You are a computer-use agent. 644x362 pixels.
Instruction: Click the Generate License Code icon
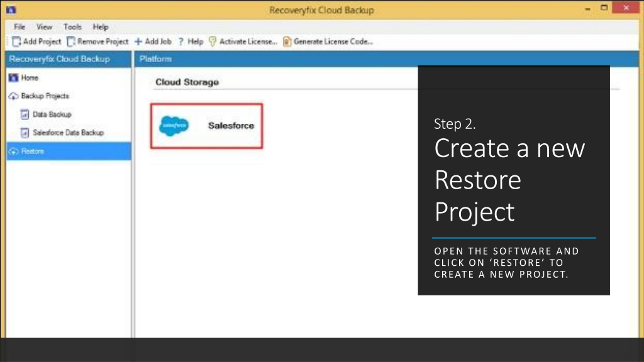point(287,41)
